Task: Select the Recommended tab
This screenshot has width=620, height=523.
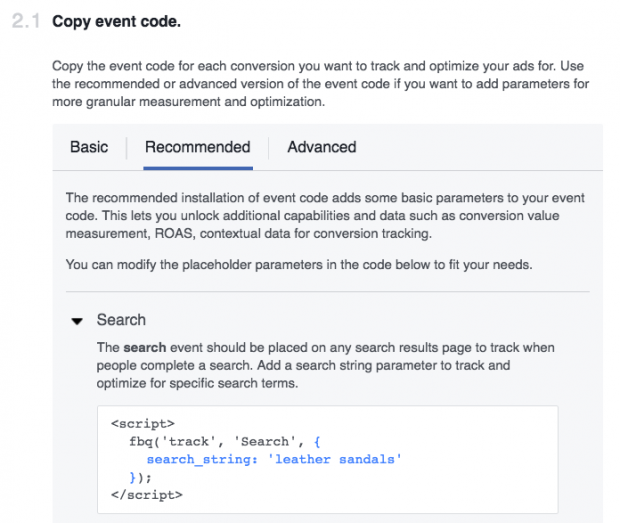Action: pyautogui.click(x=198, y=147)
